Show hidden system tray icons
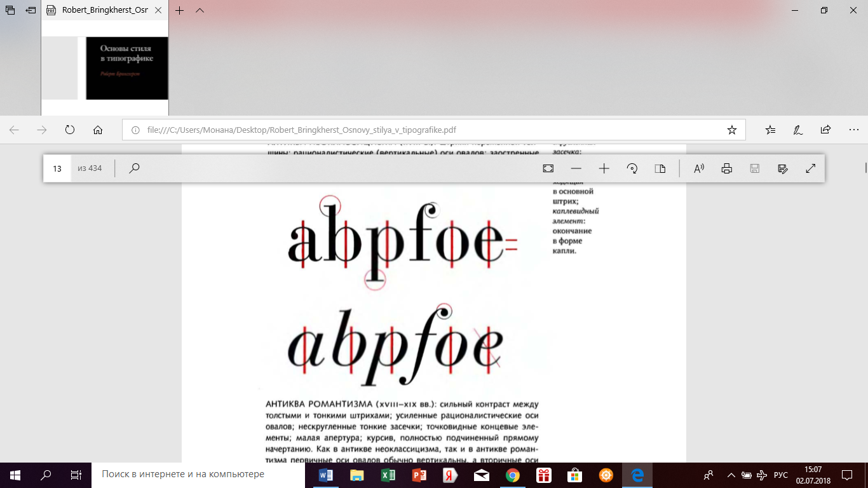868x488 pixels. (x=731, y=475)
